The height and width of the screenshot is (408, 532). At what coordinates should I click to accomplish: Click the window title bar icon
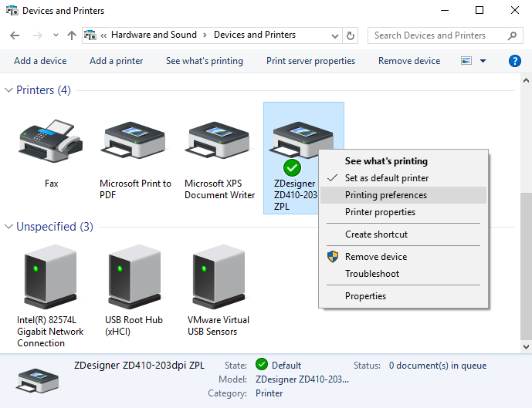tap(12, 11)
